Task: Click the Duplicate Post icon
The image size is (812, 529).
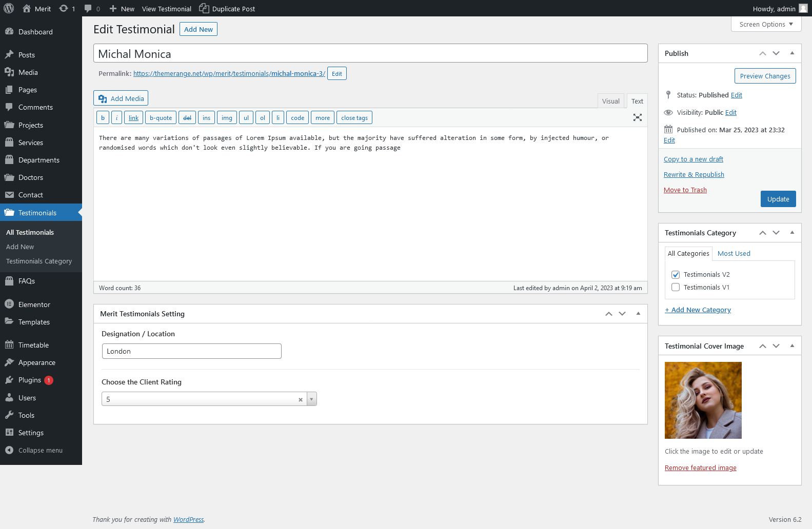Action: 204,8
